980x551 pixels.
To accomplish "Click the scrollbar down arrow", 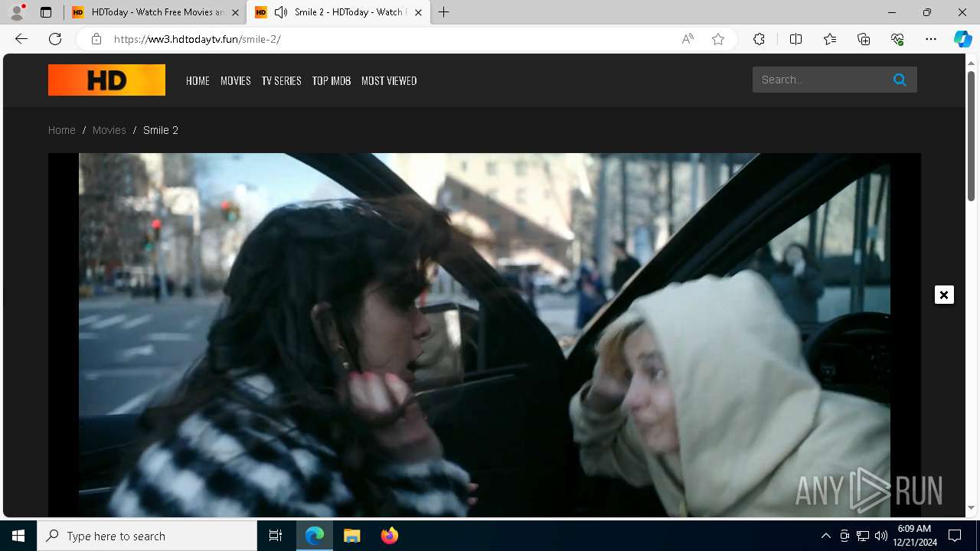I will point(972,507).
